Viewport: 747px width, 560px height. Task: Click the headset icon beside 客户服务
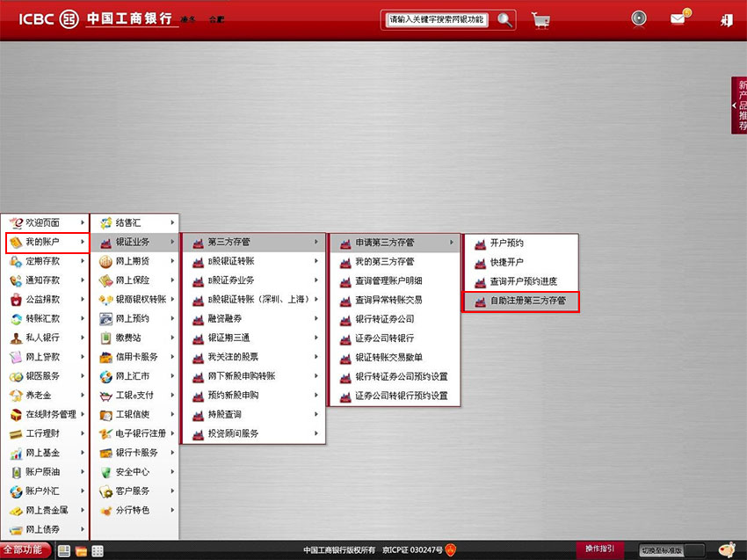[x=105, y=491]
